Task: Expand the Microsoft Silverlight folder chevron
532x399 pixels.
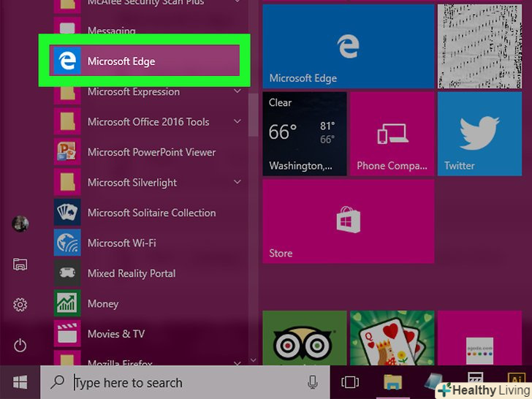Action: click(237, 182)
